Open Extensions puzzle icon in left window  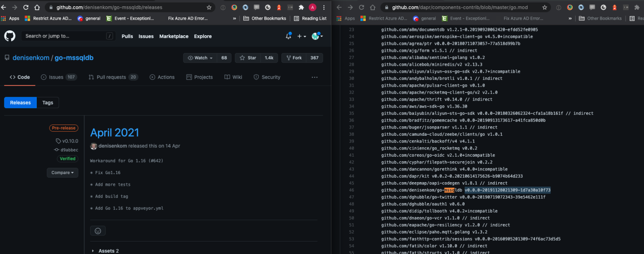(301, 8)
